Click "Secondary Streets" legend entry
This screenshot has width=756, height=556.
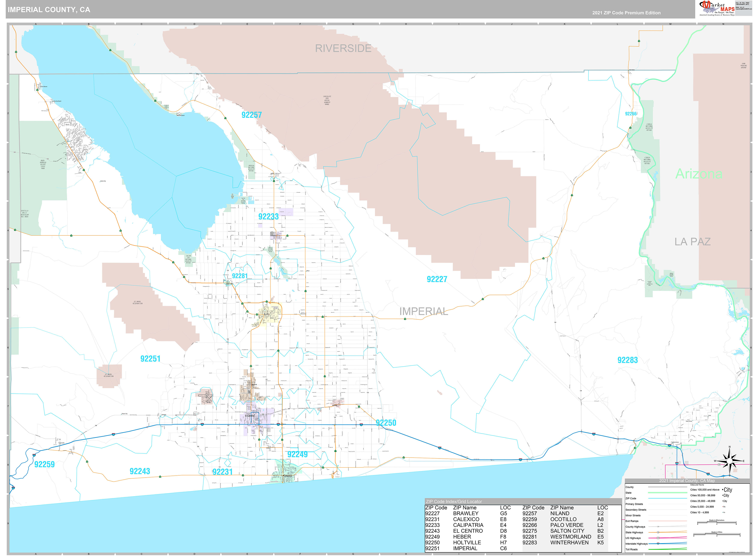636,510
